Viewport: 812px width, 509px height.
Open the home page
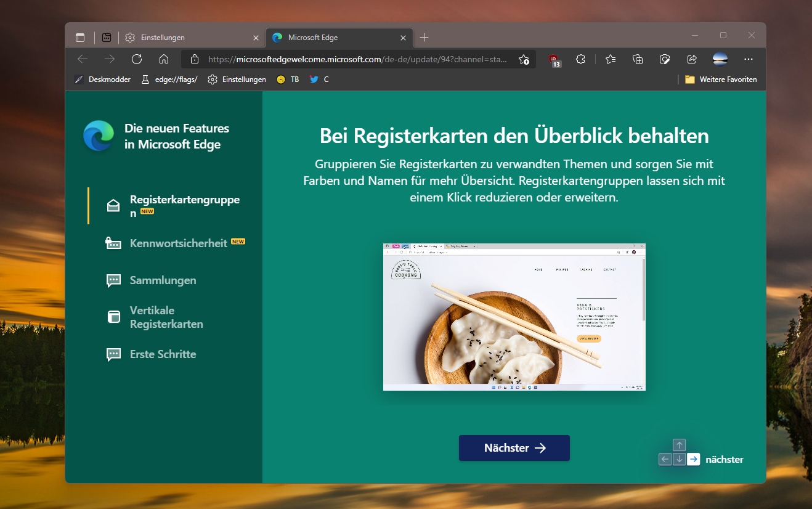pyautogui.click(x=164, y=59)
